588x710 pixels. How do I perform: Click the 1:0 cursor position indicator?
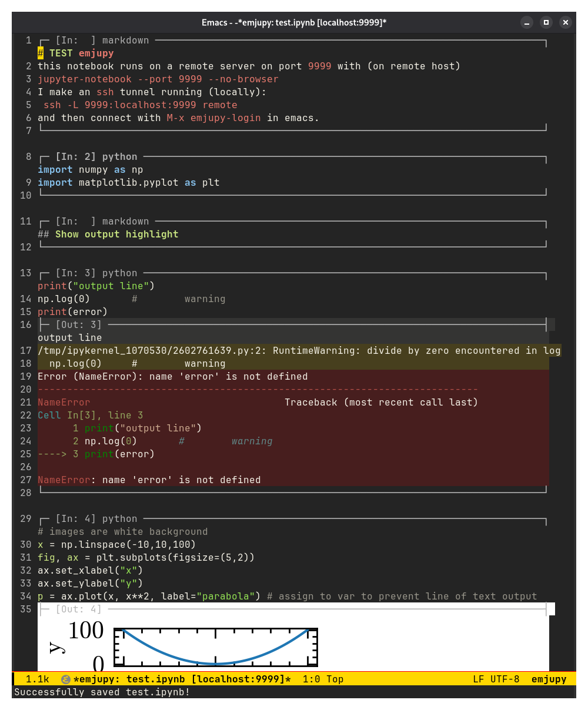(x=311, y=679)
